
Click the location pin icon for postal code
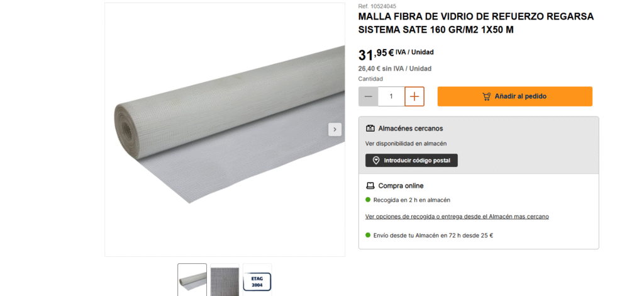click(x=376, y=161)
